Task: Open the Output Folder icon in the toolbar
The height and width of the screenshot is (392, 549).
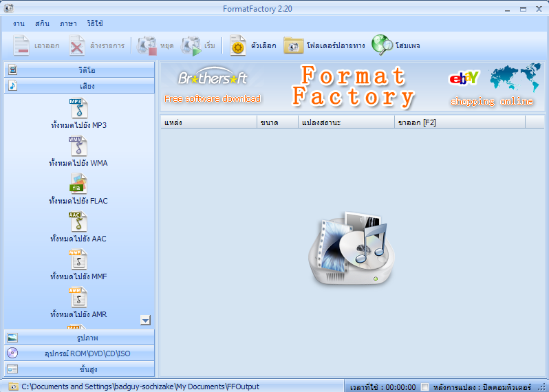Action: 293,45
